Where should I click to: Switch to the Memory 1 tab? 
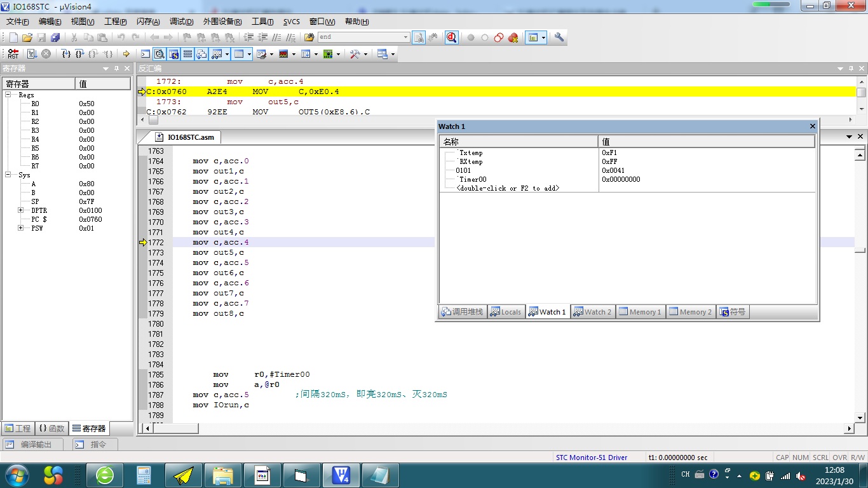[640, 312]
